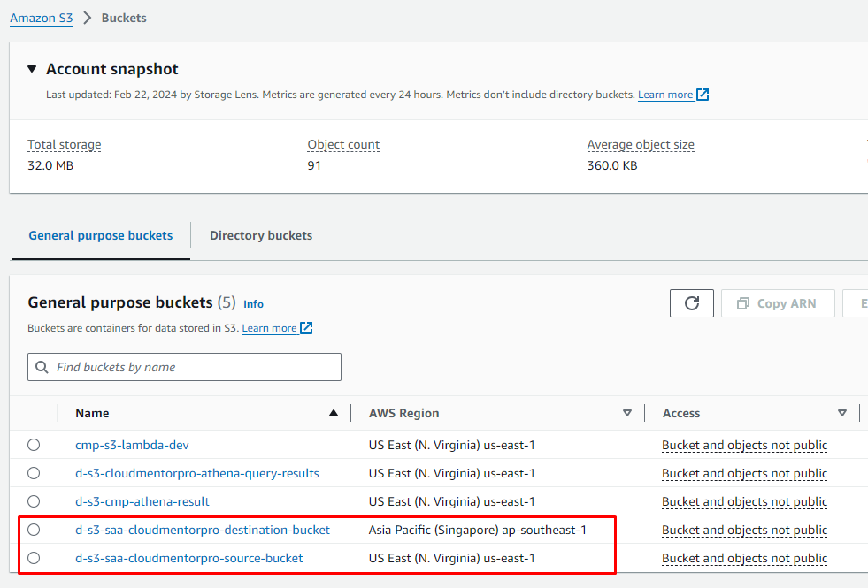This screenshot has height=588, width=868.
Task: Collapse the Account snapshot section
Action: (33, 69)
